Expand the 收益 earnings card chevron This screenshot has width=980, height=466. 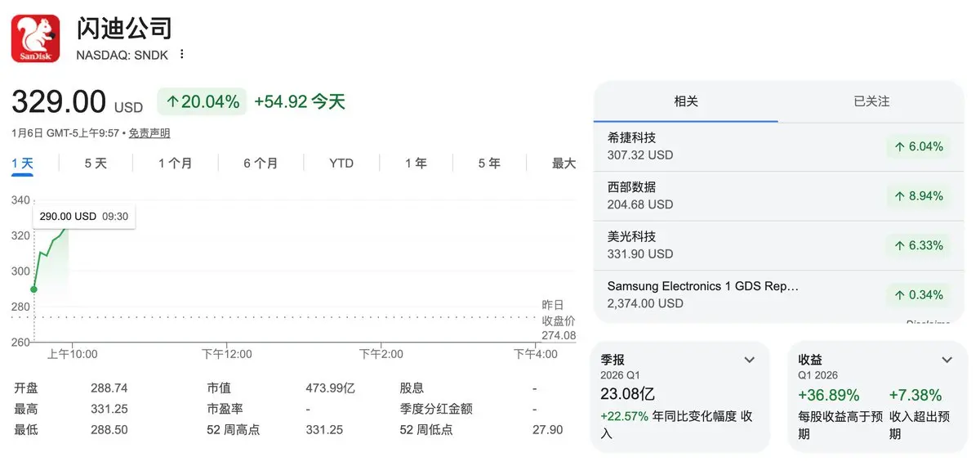[947, 360]
